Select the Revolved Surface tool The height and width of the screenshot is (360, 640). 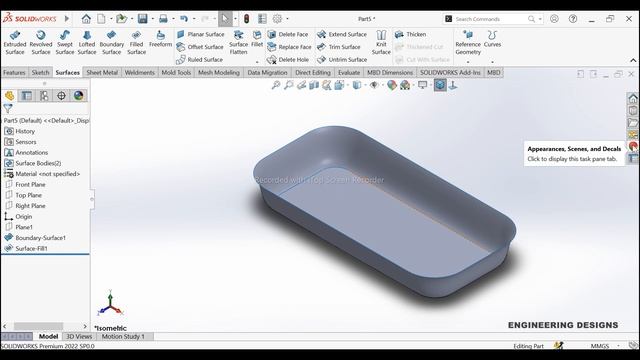click(x=41, y=42)
